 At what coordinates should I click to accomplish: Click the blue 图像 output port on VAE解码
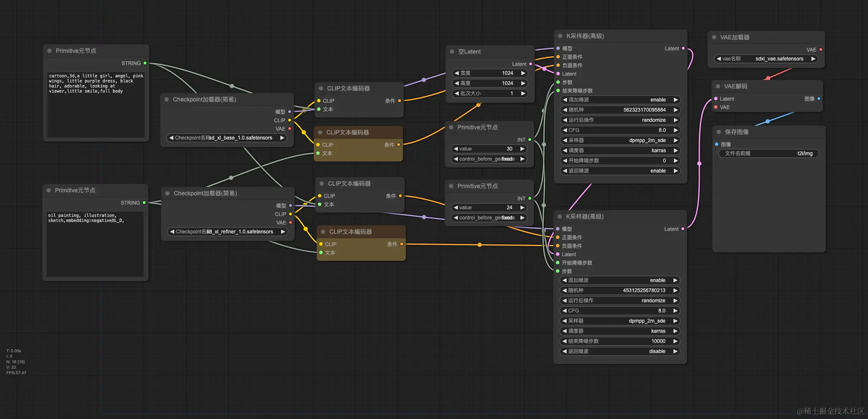pyautogui.click(x=819, y=99)
